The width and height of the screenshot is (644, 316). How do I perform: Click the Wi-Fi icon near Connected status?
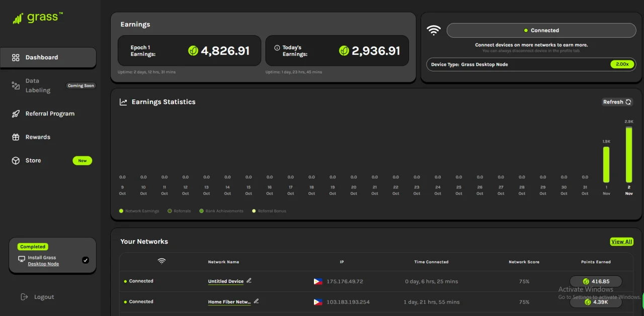(433, 30)
